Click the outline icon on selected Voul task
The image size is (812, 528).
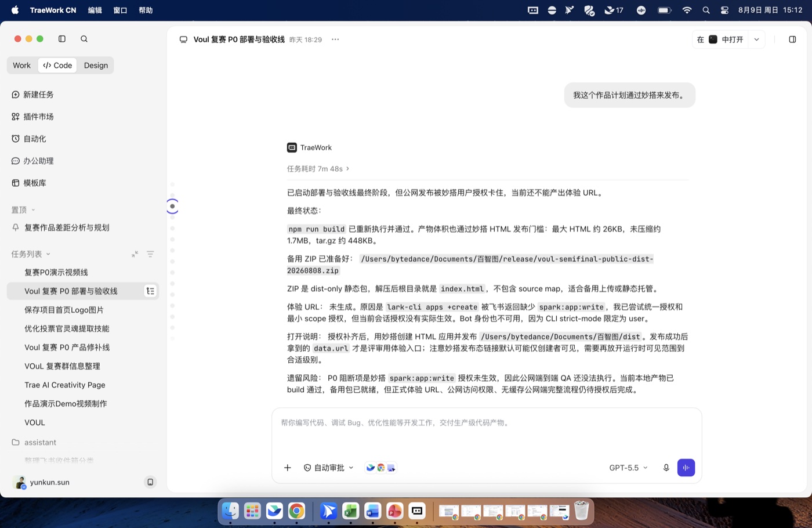click(x=150, y=291)
